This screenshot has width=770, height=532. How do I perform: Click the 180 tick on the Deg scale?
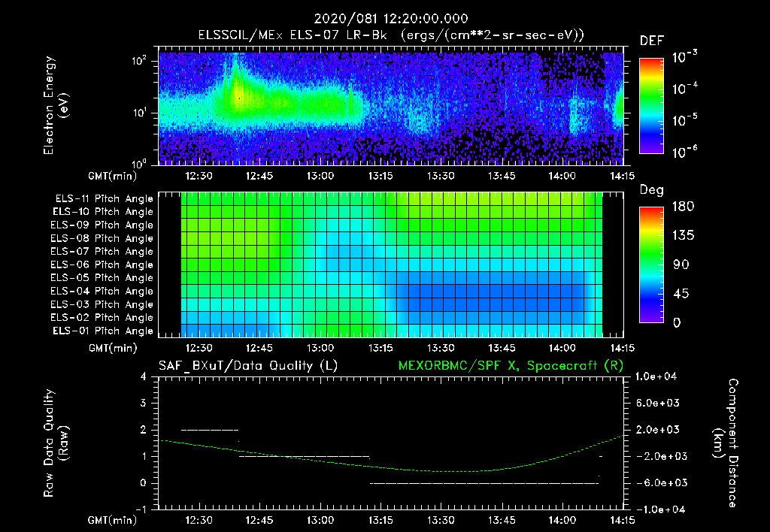point(684,207)
